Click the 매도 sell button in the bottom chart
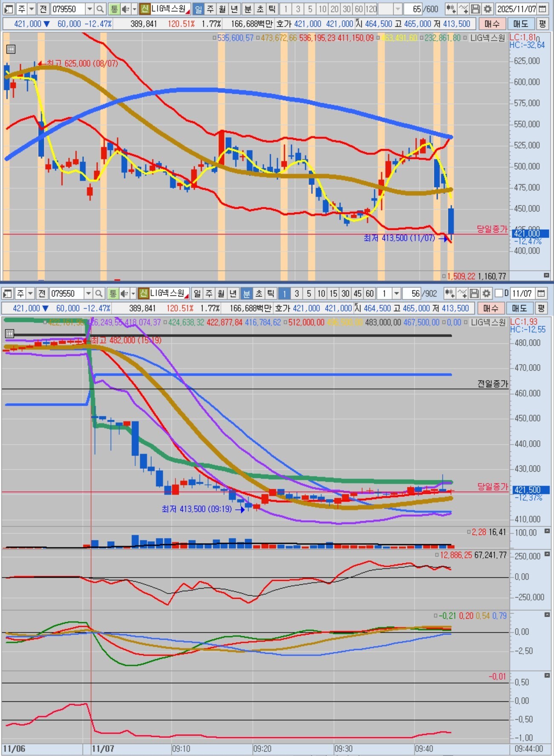 (x=519, y=308)
